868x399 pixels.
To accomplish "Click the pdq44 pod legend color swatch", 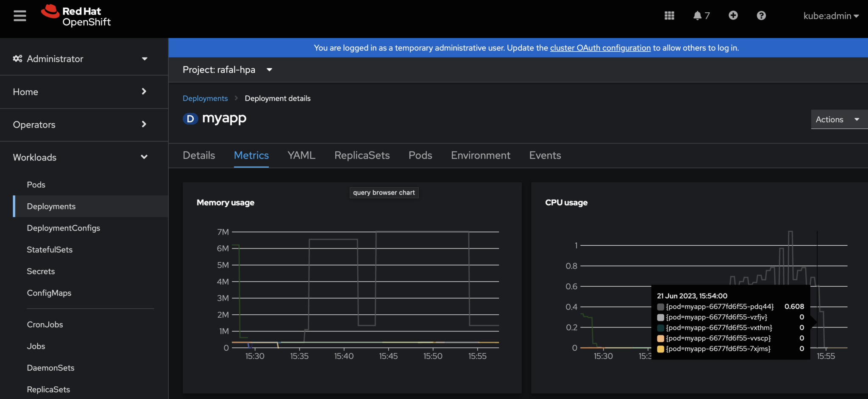I will tap(660, 307).
